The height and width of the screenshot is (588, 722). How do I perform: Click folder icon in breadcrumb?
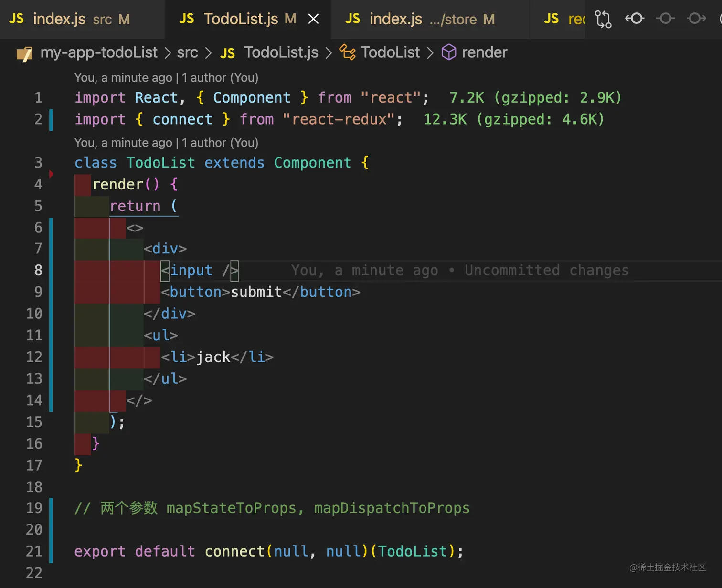click(x=24, y=54)
